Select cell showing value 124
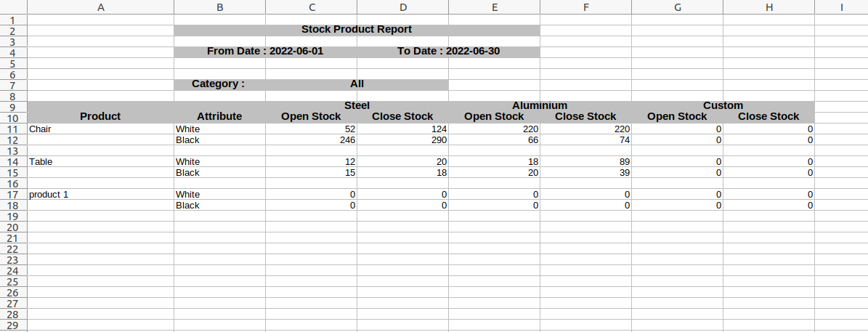Screen dimensions: 868x332 point(403,129)
